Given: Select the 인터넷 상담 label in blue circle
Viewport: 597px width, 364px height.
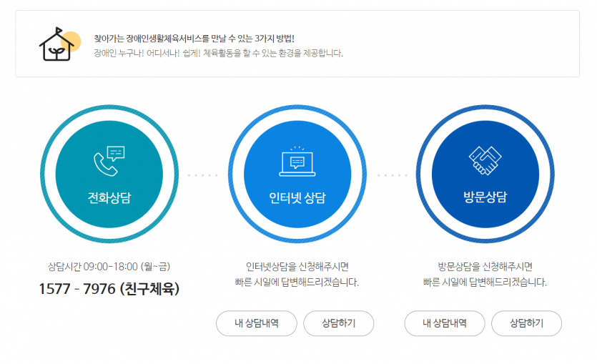Looking at the screenshot, I should pyautogui.click(x=297, y=197).
